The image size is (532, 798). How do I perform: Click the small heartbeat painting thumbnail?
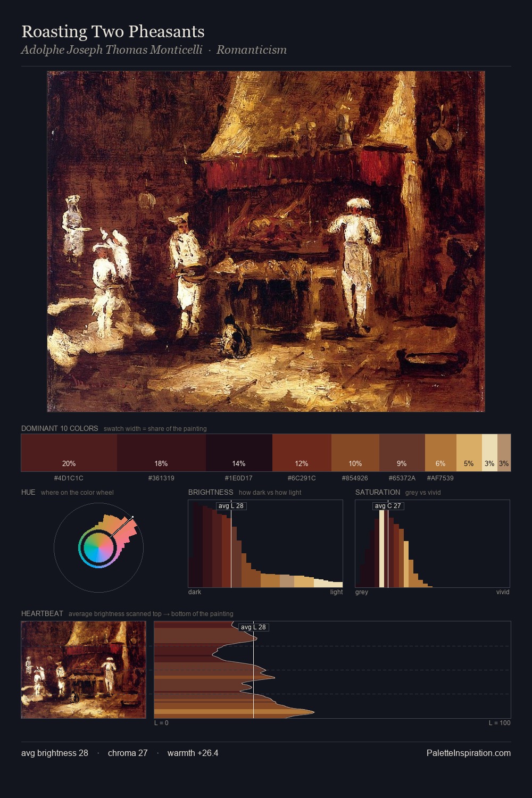[84, 670]
